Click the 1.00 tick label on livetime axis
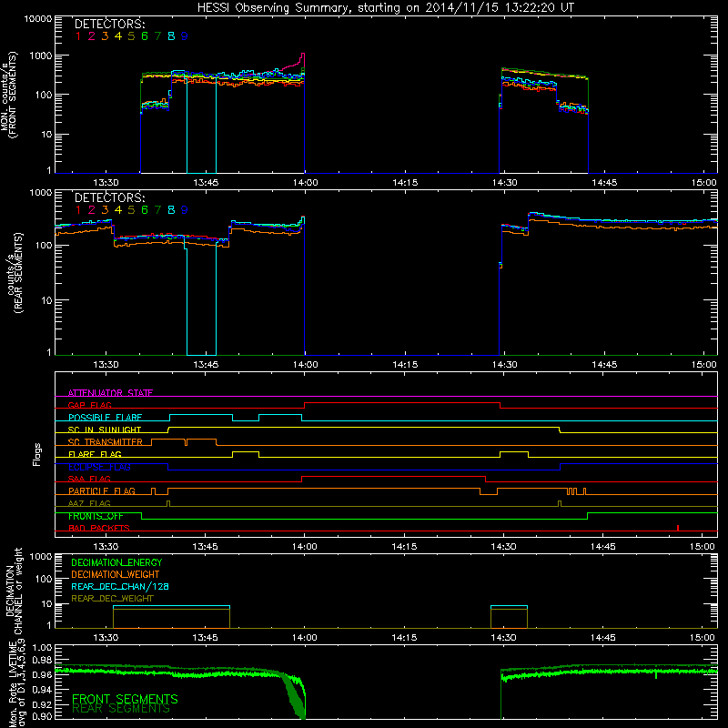Screen dimensions: 728x728 (43, 647)
